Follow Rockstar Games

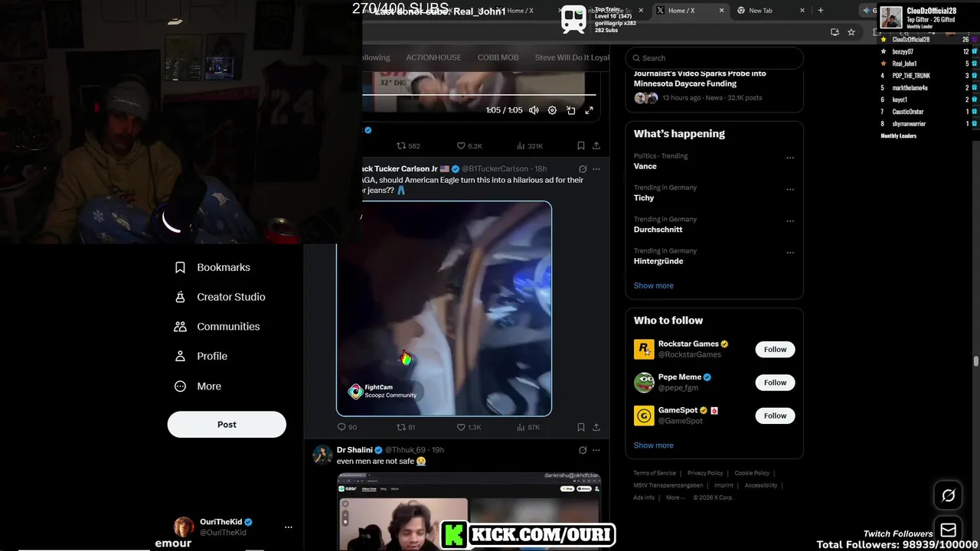[775, 350]
